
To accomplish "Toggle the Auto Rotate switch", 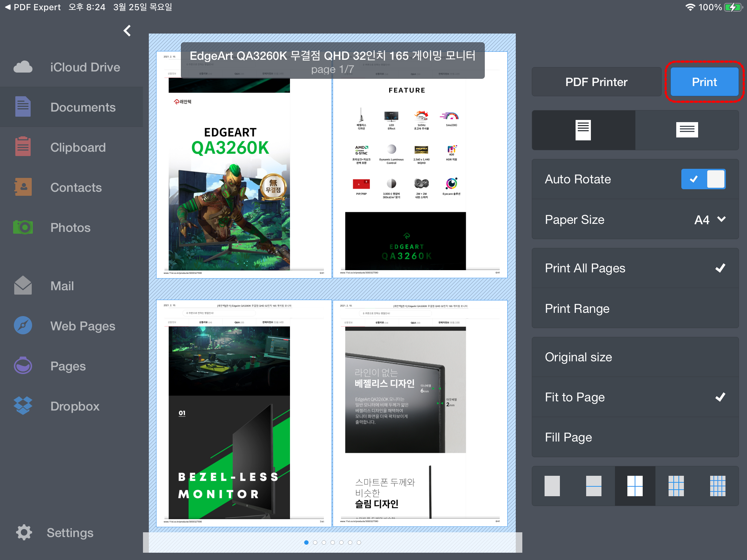I will [703, 179].
